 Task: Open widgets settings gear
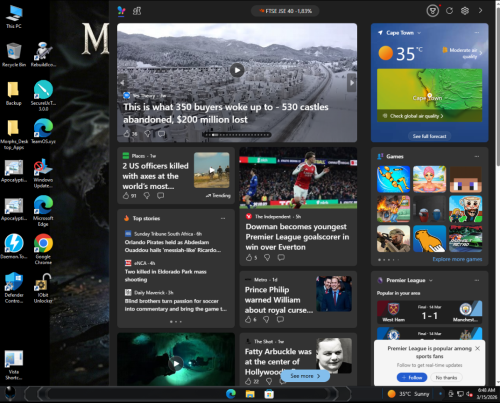(x=465, y=11)
